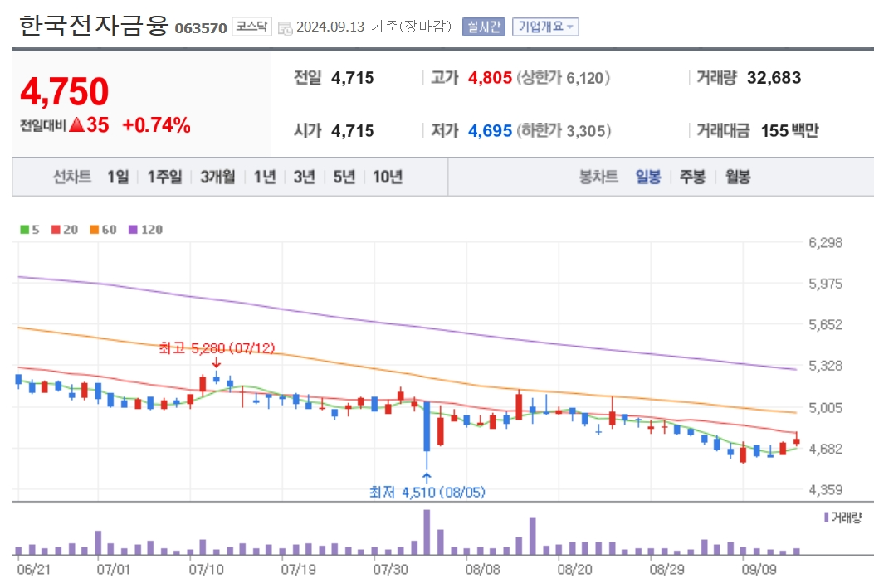Click the 고가 value 4,805
Viewport: 874px width, 588px height.
tap(490, 77)
